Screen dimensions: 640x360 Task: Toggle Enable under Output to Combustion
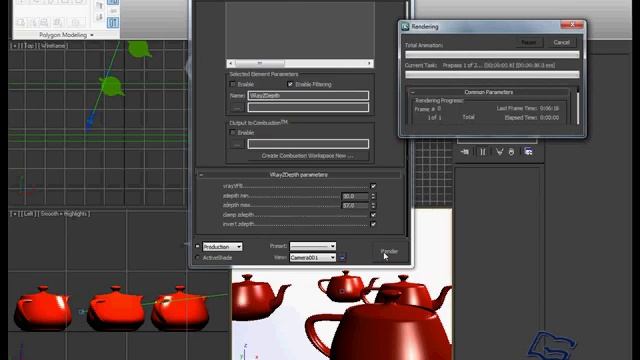[x=233, y=133]
